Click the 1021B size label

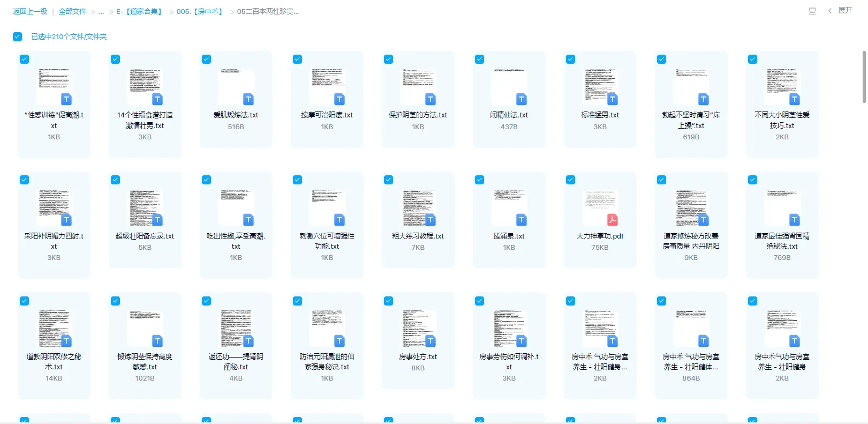[x=145, y=378]
